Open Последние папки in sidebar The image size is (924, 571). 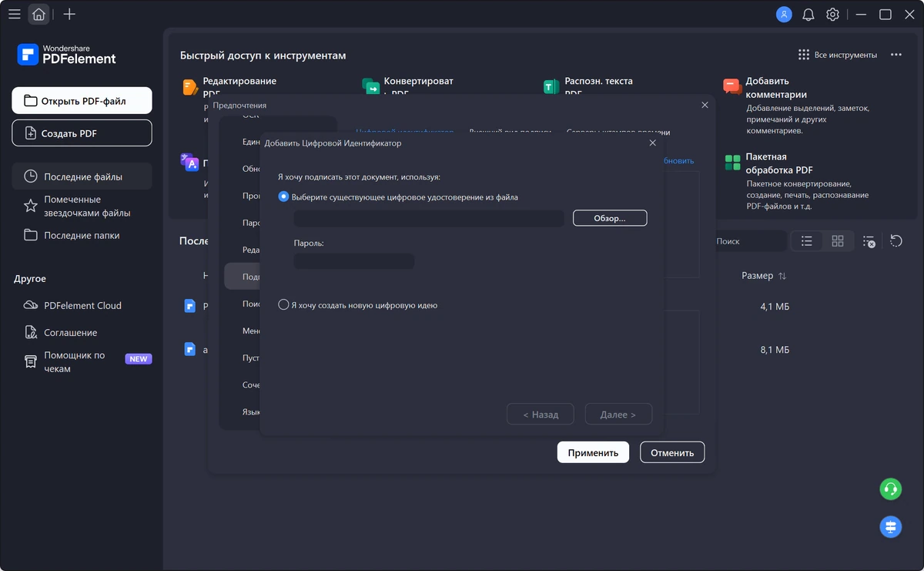click(82, 235)
